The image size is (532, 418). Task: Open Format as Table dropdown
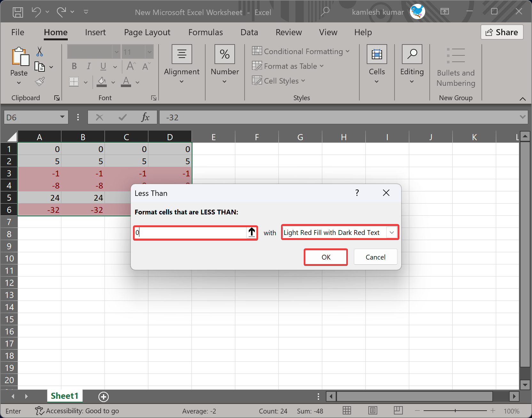[x=288, y=66]
